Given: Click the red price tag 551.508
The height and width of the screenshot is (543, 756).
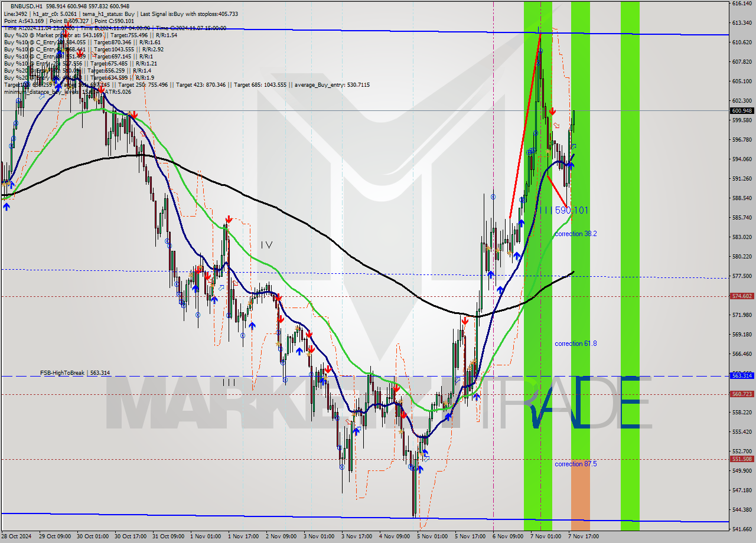Looking at the screenshot, I should (742, 459).
